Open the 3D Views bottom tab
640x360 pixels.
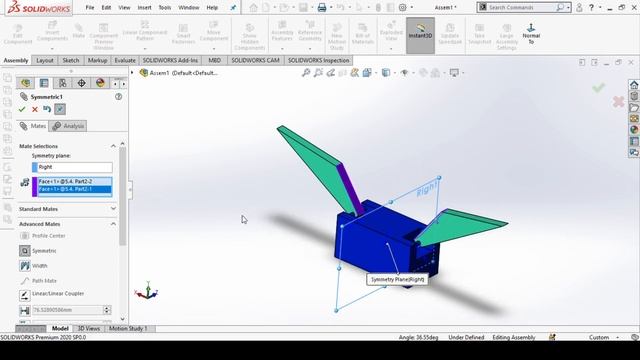(x=89, y=328)
